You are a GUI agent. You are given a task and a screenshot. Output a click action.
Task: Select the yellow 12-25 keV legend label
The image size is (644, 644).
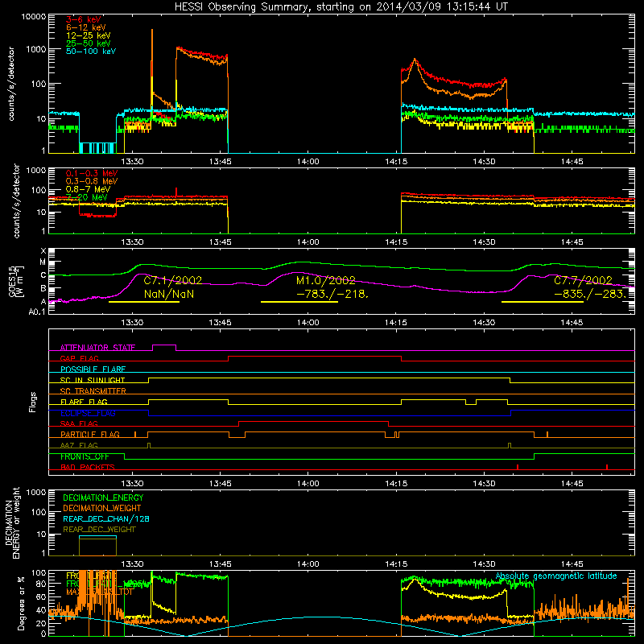coord(89,35)
